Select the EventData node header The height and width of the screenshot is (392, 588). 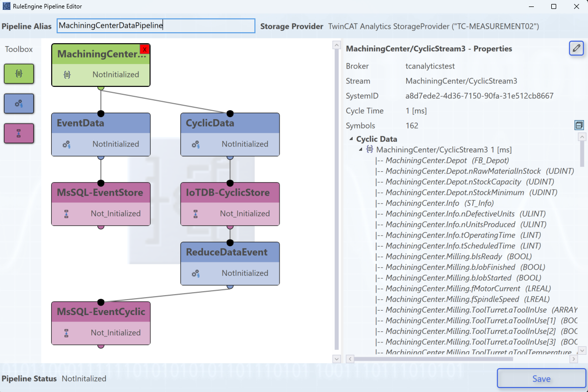pos(101,123)
